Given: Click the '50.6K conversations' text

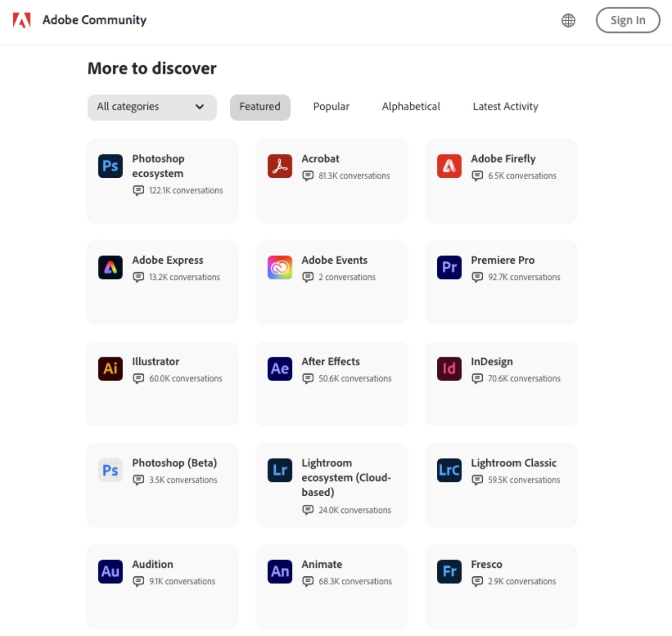Looking at the screenshot, I should [x=355, y=379].
